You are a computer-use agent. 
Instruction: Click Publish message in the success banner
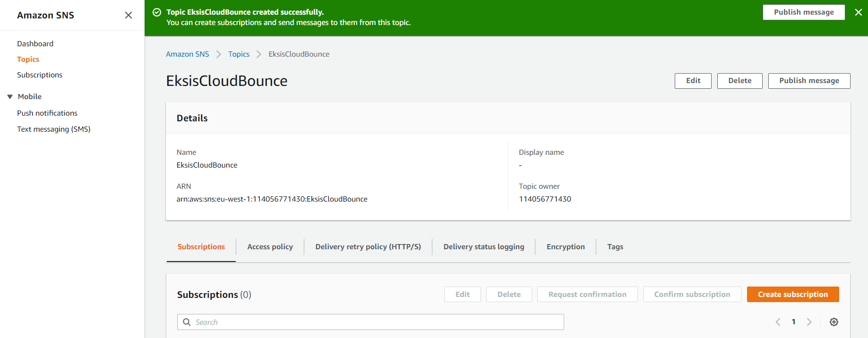pos(803,12)
